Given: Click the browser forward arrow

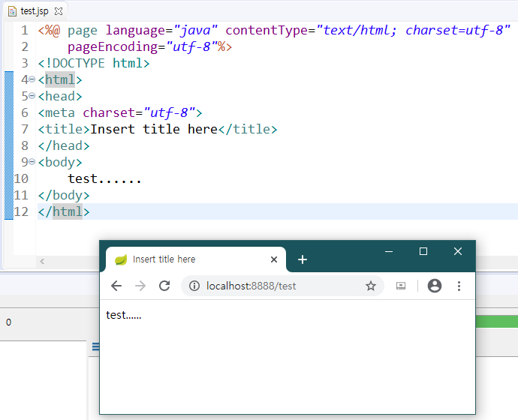Looking at the screenshot, I should click(x=140, y=286).
